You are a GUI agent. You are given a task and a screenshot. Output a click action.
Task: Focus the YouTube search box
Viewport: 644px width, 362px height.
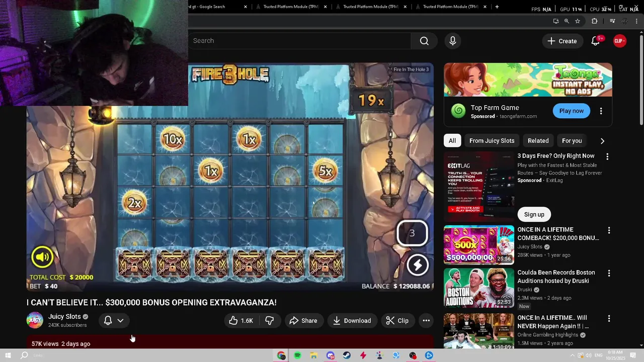tap(299, 41)
